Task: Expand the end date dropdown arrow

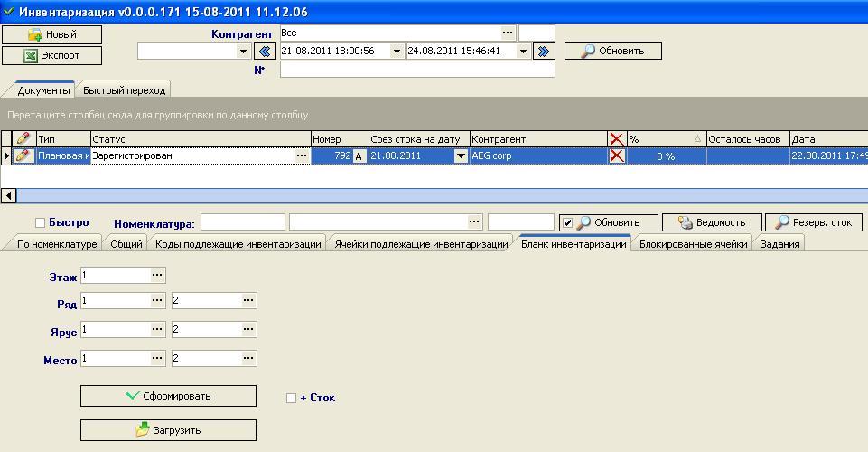Action: pos(522,52)
